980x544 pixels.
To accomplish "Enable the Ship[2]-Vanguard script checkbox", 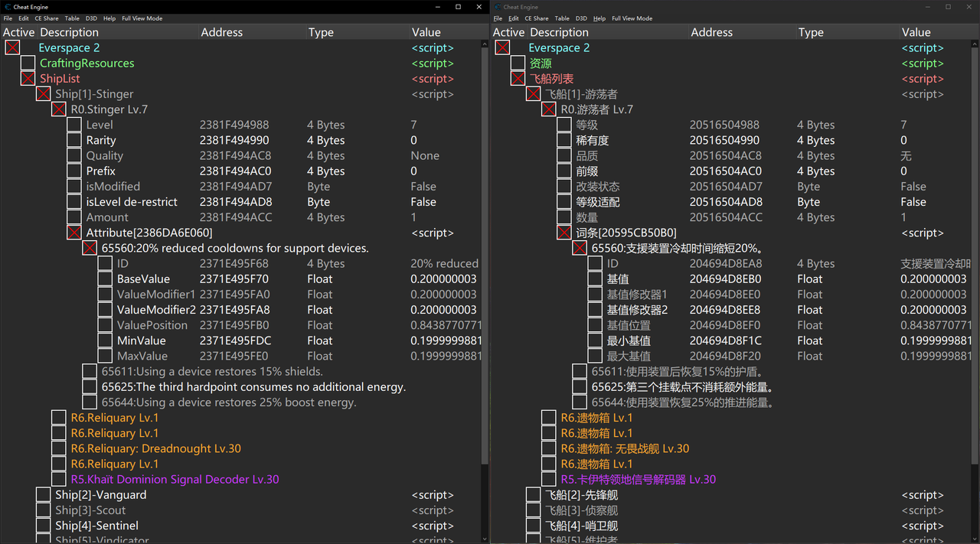I will (x=43, y=495).
